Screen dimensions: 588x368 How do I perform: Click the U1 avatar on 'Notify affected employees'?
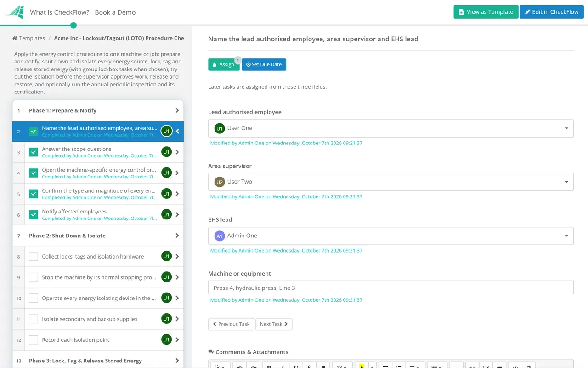pos(166,214)
